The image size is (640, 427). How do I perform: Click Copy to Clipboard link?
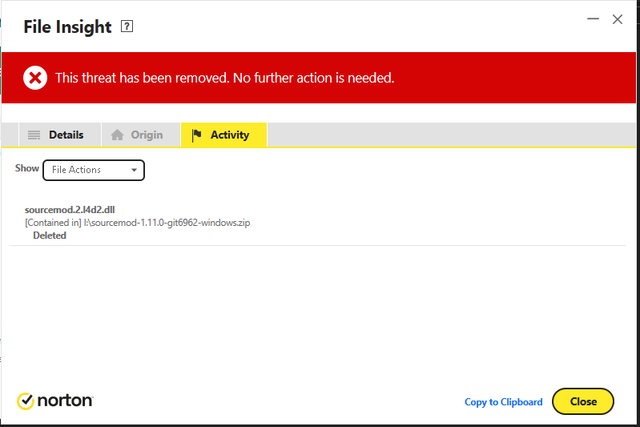(x=503, y=402)
